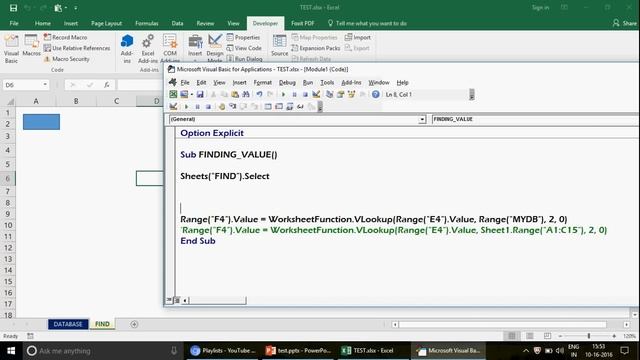Open the Foxit PDF ribbon tab
Viewport: 640px width, 360px height.
(x=302, y=23)
